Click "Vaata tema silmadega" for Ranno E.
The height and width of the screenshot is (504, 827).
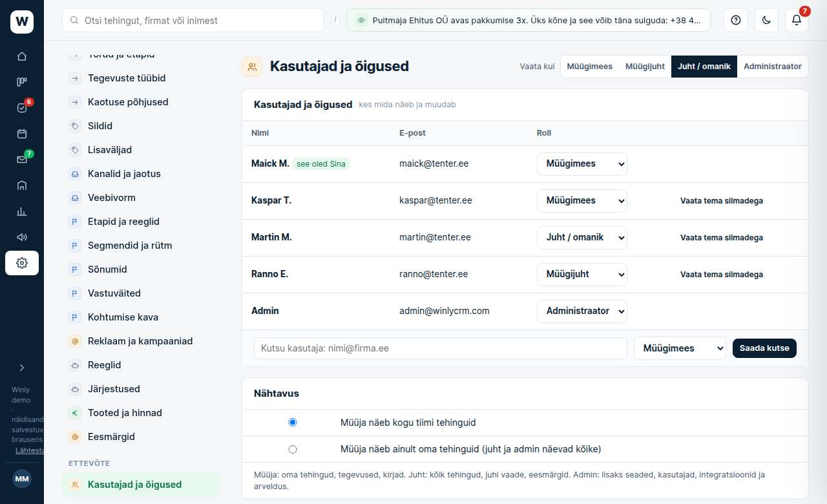[722, 275]
